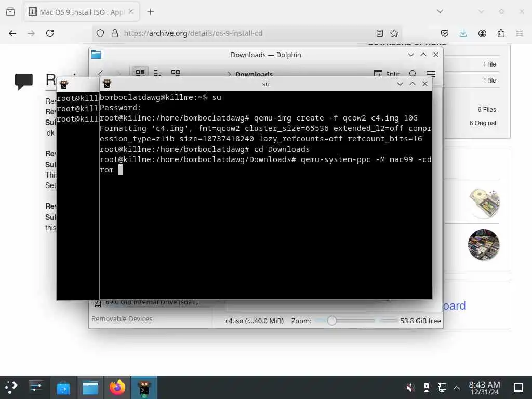532x399 pixels.
Task: Open Firefox account menu
Action: (x=482, y=33)
